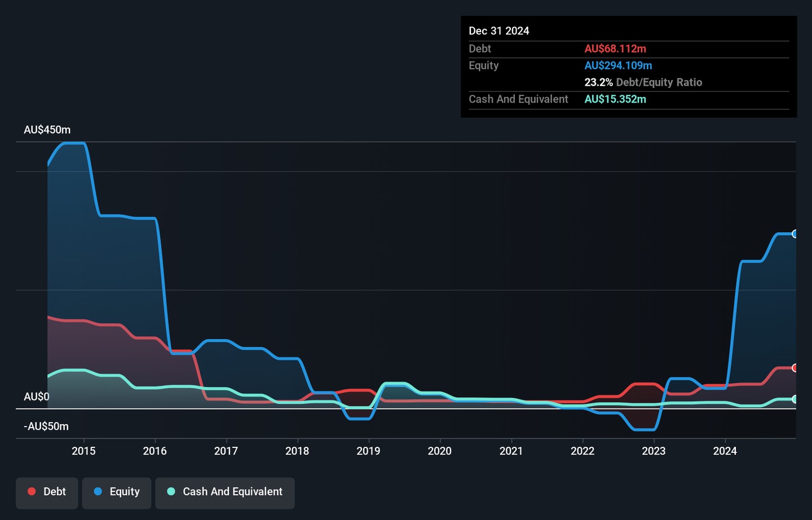Screen dimensions: 812x520
Task: Click the -AU$50m y-axis label
Action: point(46,426)
